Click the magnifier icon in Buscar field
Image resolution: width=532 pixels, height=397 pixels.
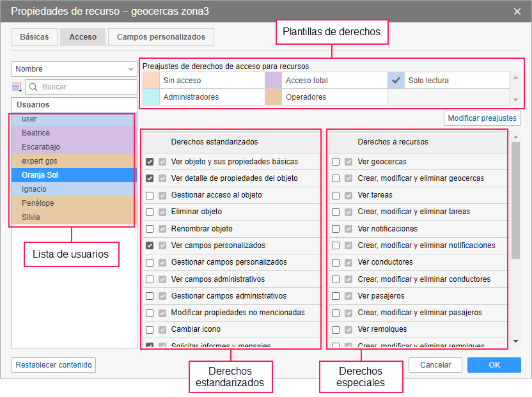[x=33, y=87]
